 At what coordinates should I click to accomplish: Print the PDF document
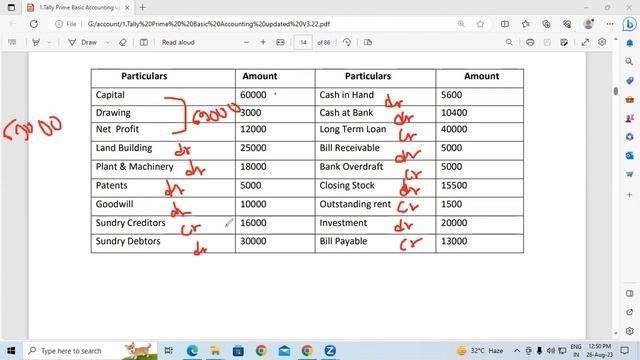pyautogui.click(x=530, y=42)
